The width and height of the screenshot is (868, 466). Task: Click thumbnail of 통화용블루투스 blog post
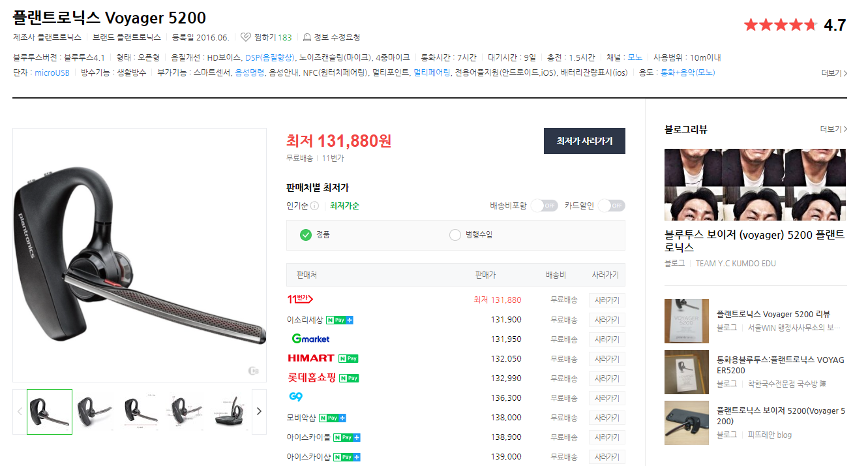click(687, 372)
